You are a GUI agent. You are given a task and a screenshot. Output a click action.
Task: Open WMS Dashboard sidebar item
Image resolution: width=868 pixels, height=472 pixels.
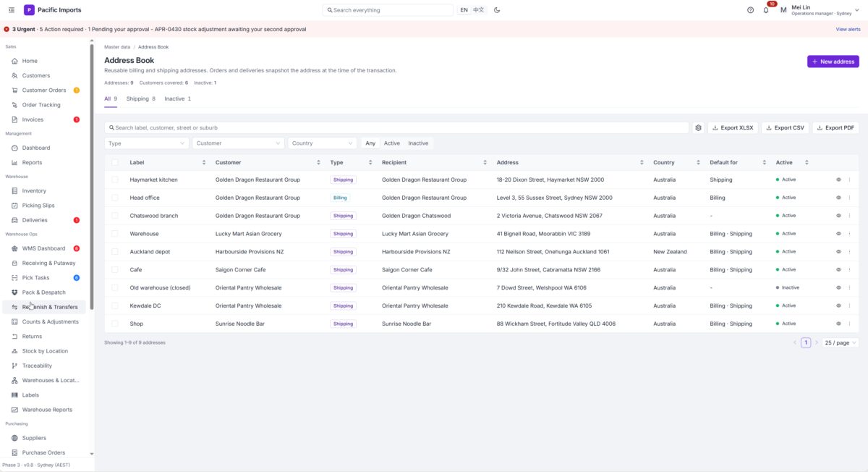click(x=45, y=248)
